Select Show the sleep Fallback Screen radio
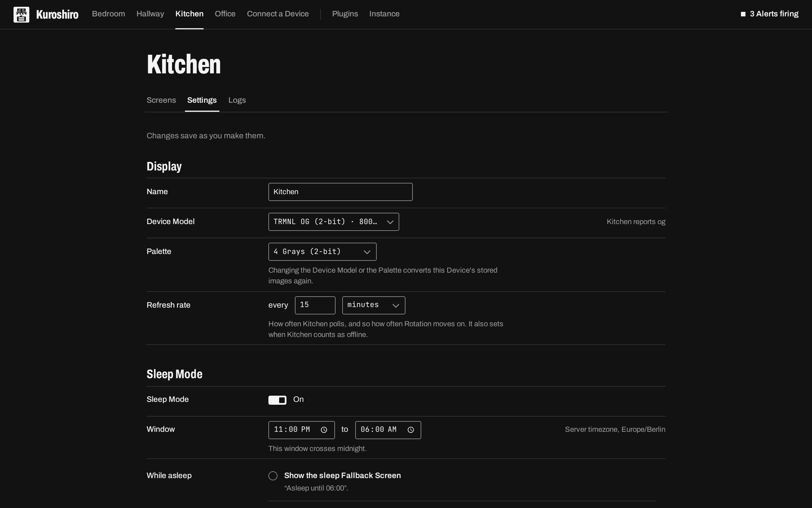The image size is (812, 508). tap(273, 476)
